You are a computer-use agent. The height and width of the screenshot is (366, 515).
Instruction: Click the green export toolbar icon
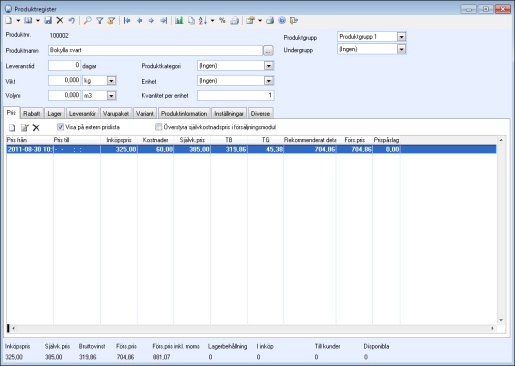270,21
